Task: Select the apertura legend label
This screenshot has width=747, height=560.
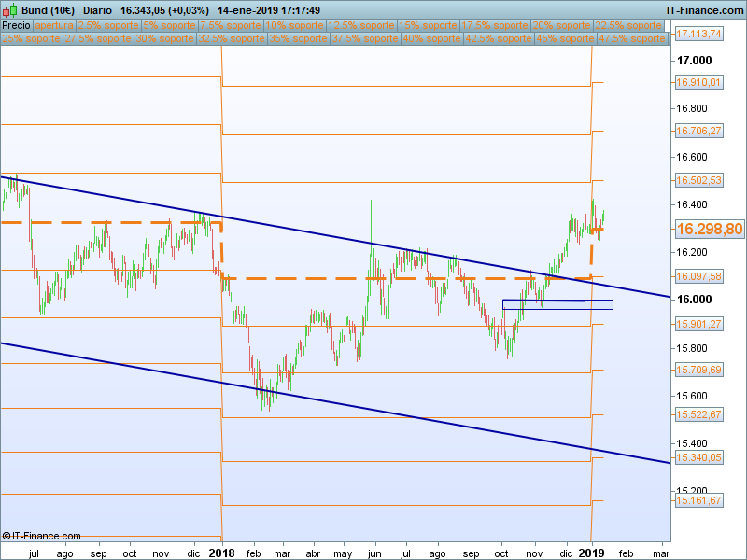Action: 54,25
